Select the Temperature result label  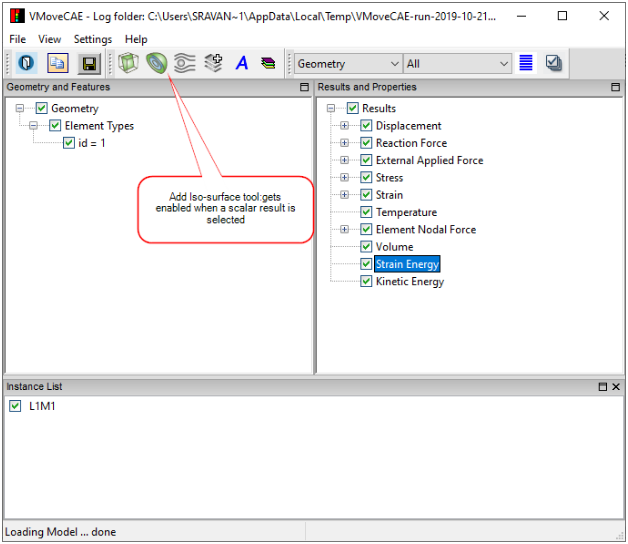click(406, 212)
